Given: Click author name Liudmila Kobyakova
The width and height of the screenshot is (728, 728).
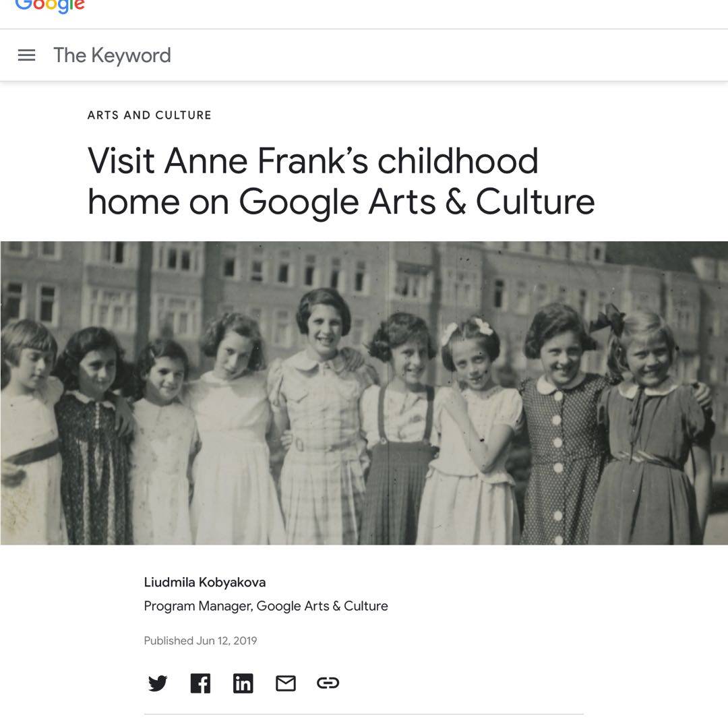Looking at the screenshot, I should pos(204,582).
